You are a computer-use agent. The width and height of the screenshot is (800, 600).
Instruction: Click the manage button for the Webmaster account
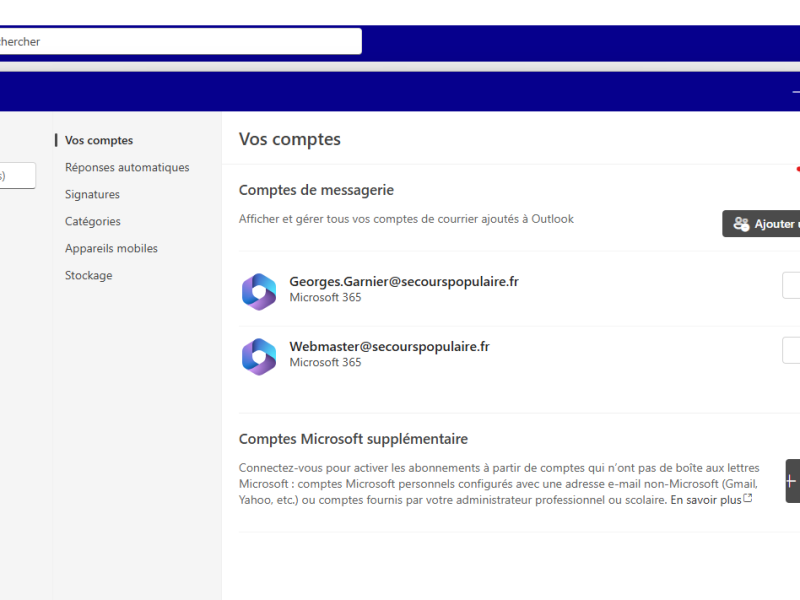[x=791, y=350]
